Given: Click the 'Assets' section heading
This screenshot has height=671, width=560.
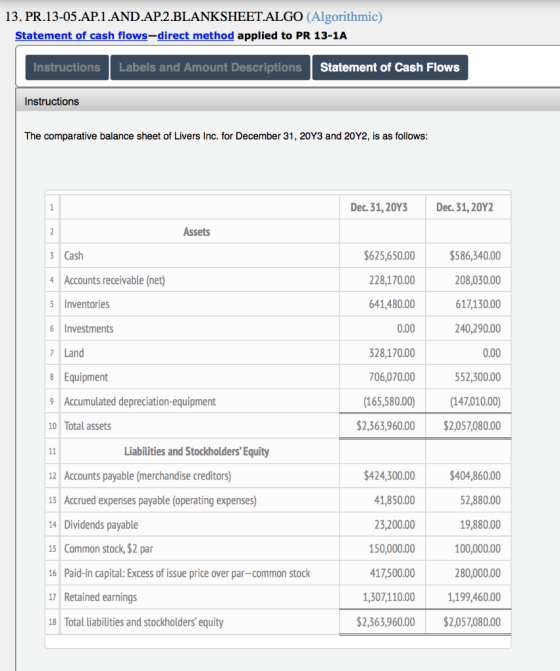Looking at the screenshot, I should pos(196,232).
